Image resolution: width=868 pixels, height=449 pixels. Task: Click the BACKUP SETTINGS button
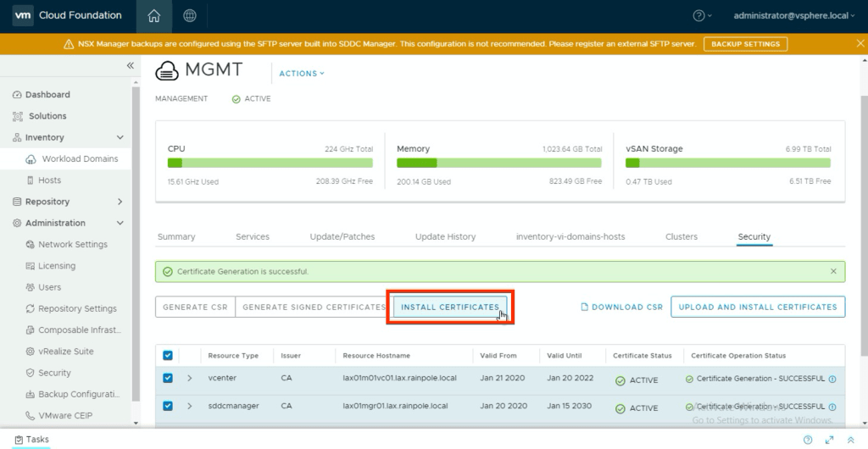[x=745, y=44]
